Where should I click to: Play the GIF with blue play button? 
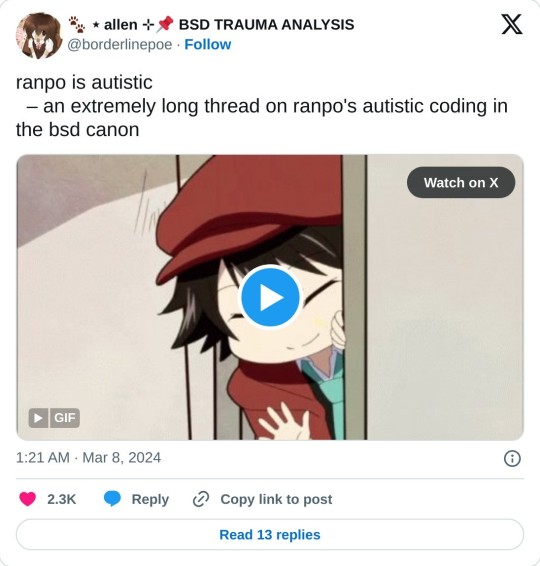(270, 297)
